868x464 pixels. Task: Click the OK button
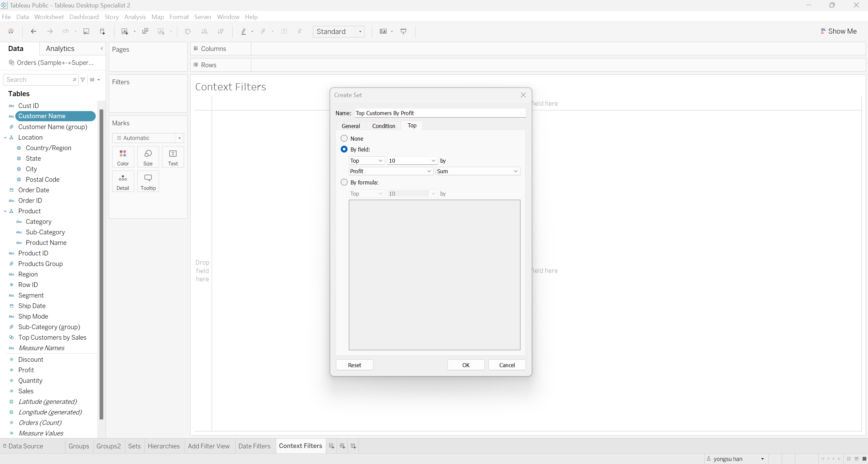pos(466,365)
